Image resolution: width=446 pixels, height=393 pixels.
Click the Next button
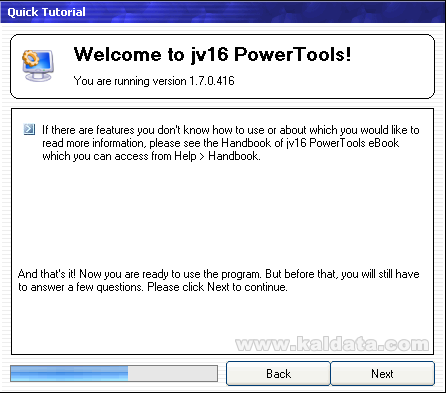coord(382,374)
